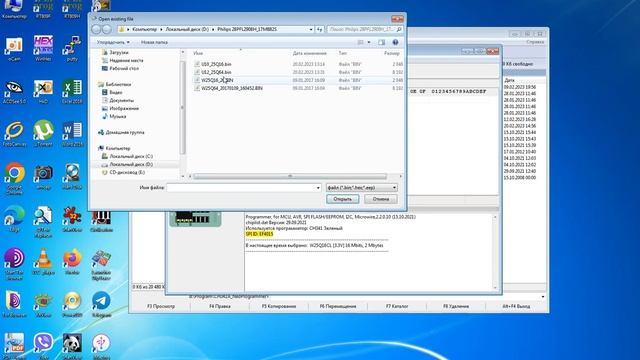Click the Открыть button
The image size is (640, 360).
click(342, 199)
